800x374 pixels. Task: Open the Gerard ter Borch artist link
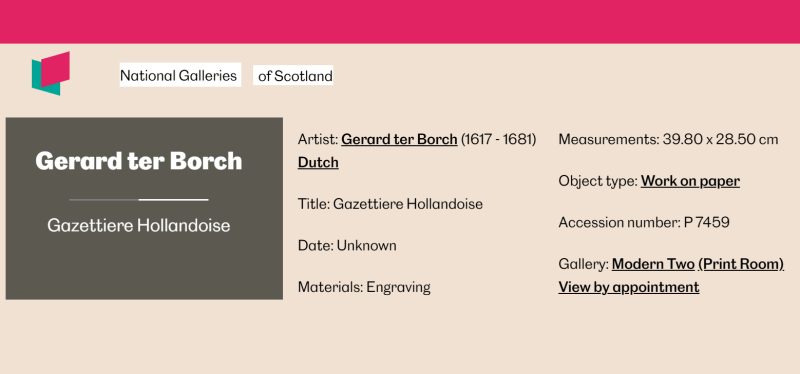399,139
